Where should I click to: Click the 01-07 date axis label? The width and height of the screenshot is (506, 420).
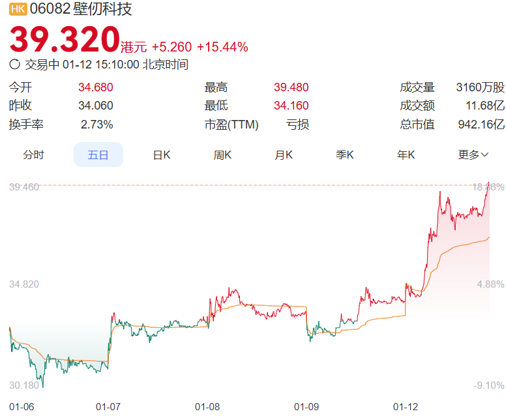pyautogui.click(x=108, y=407)
